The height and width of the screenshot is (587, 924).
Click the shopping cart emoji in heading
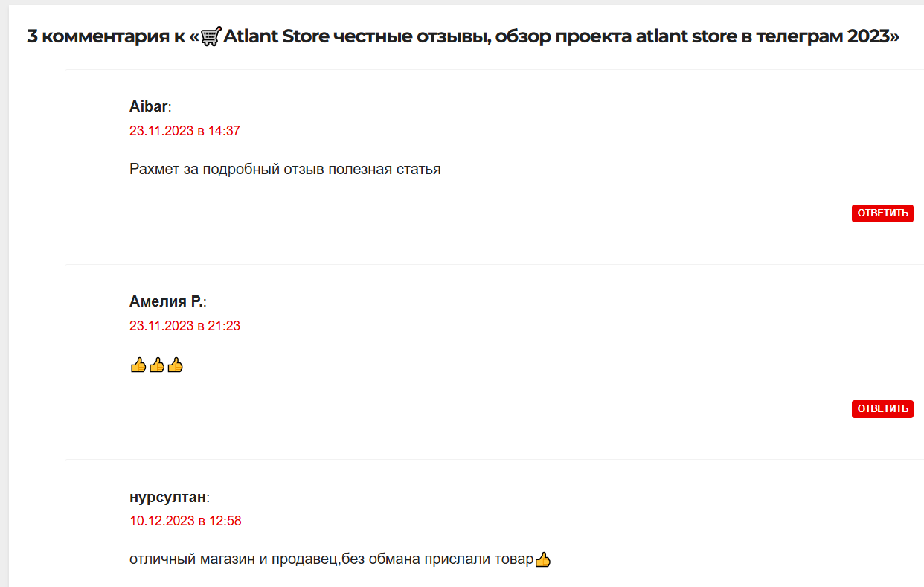tap(211, 37)
